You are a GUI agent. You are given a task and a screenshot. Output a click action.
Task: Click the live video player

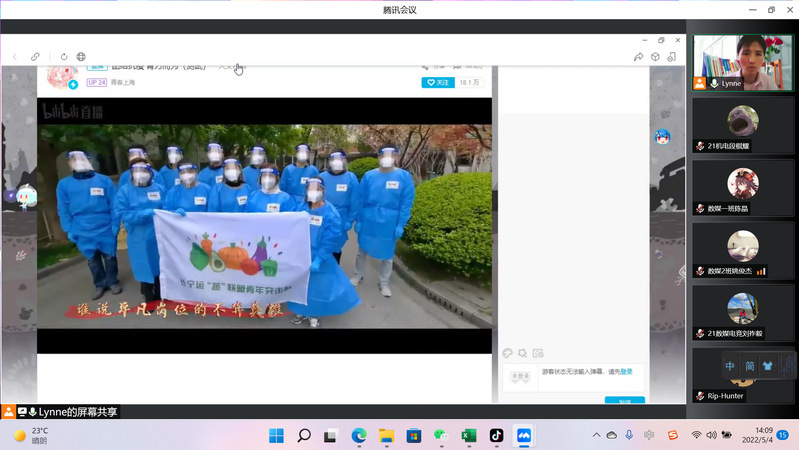265,225
